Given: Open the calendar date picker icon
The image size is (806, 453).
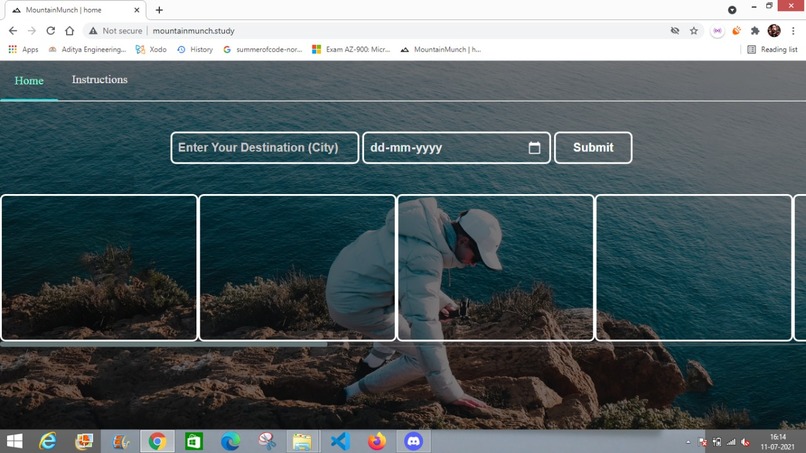Looking at the screenshot, I should pos(535,148).
